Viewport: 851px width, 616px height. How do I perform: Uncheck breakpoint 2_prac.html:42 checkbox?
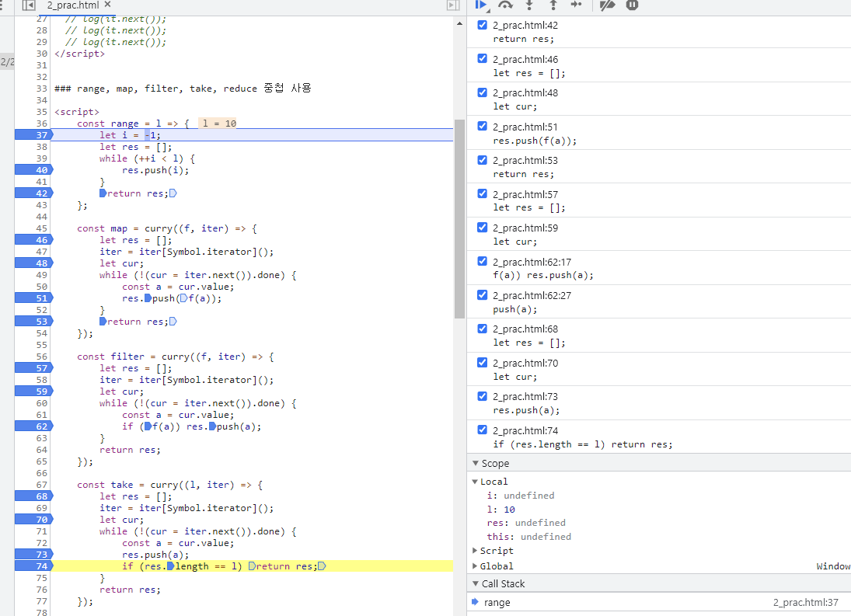coord(482,25)
